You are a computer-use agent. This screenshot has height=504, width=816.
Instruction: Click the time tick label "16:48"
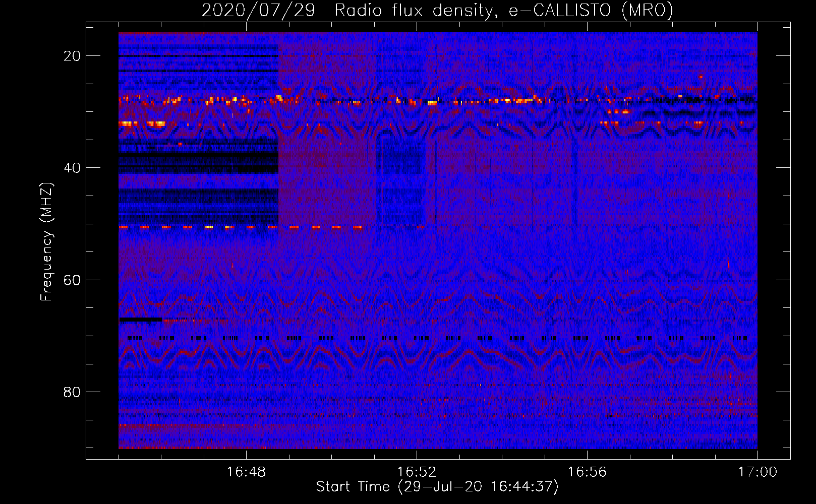[246, 472]
